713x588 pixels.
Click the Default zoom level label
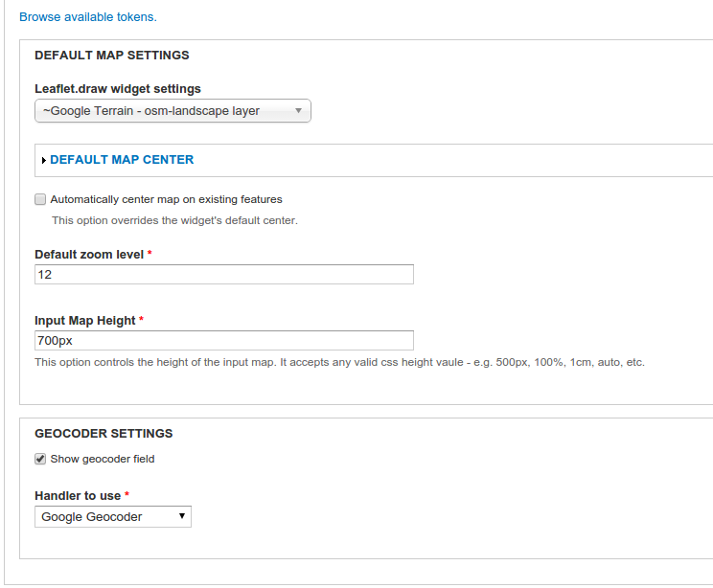click(x=89, y=255)
